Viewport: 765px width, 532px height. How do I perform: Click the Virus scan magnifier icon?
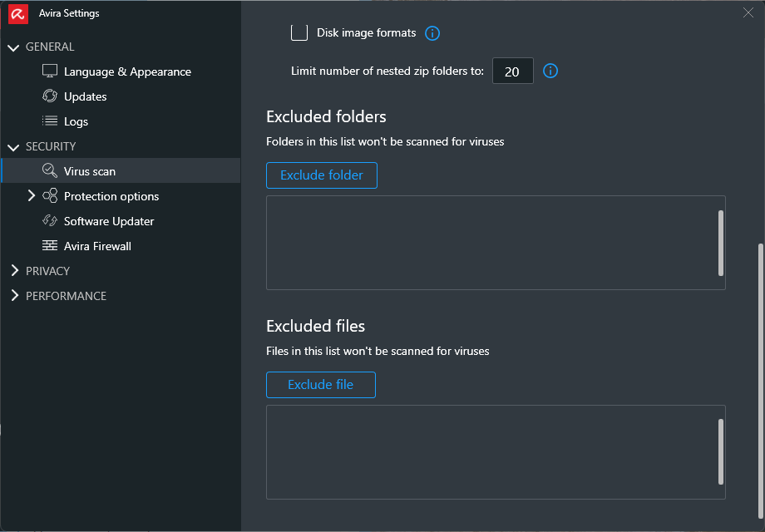coord(50,170)
